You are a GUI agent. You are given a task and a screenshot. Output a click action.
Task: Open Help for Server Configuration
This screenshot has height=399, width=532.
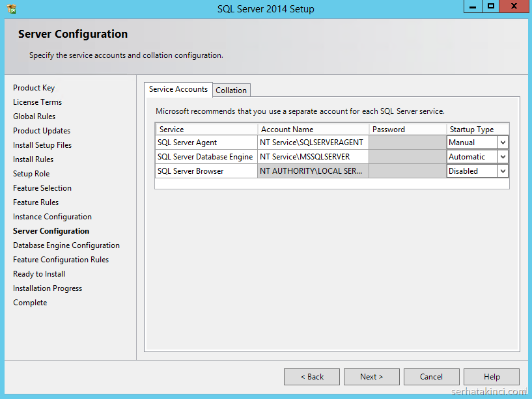click(492, 377)
